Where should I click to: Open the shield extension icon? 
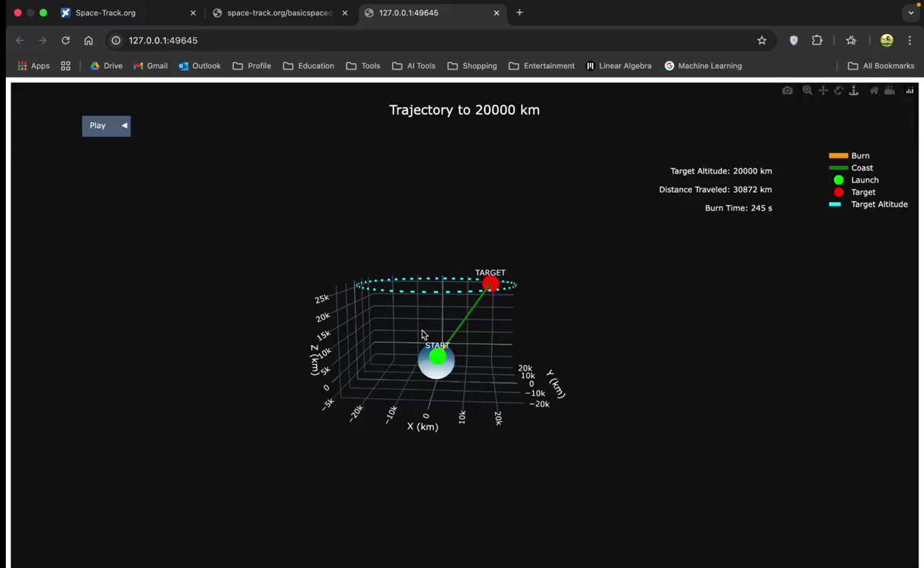(x=794, y=40)
